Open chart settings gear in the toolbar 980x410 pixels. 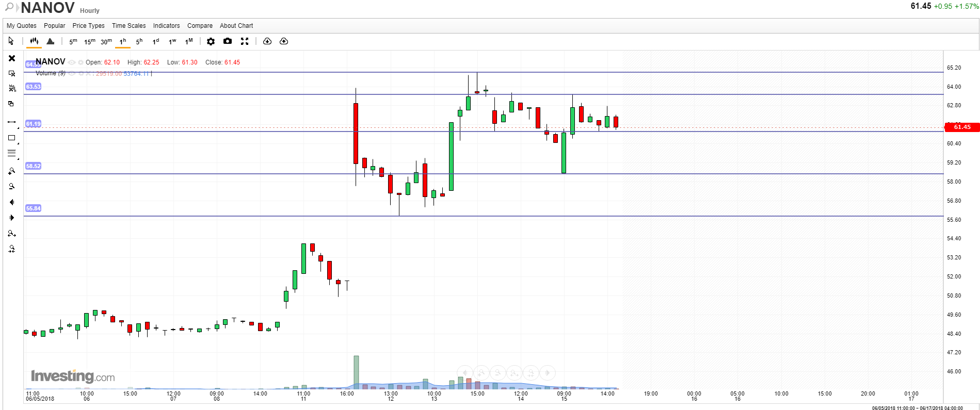(x=211, y=41)
